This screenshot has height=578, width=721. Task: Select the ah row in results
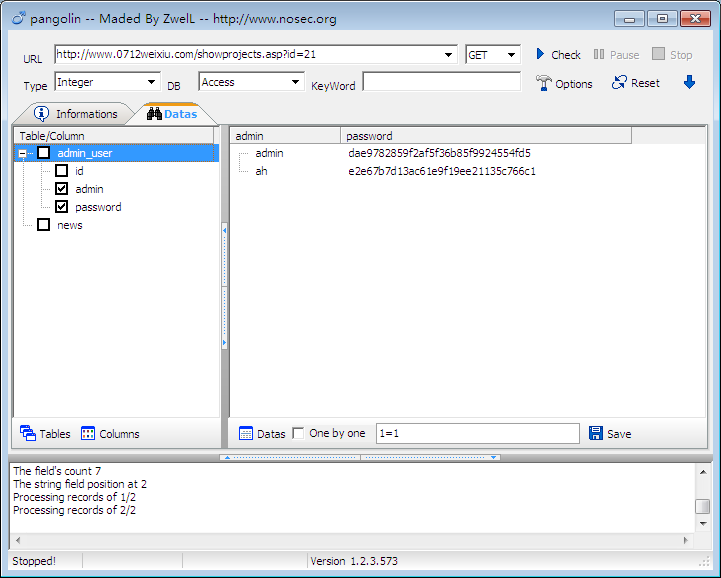(x=261, y=171)
